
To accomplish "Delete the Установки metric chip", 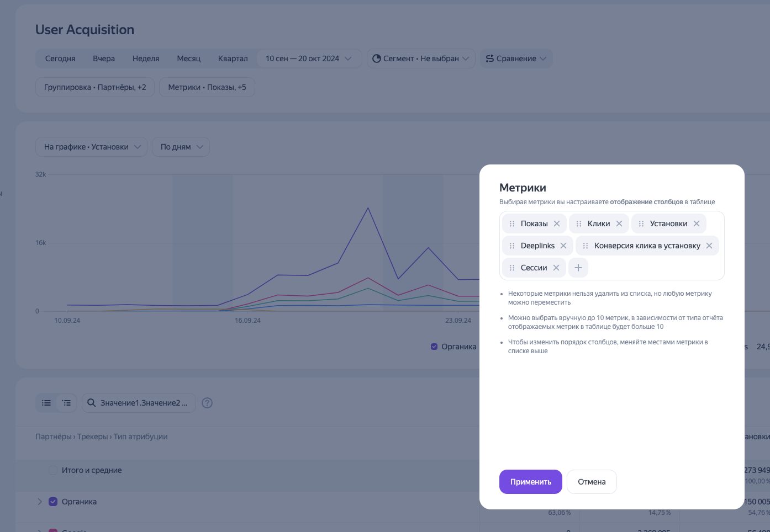I will point(697,224).
